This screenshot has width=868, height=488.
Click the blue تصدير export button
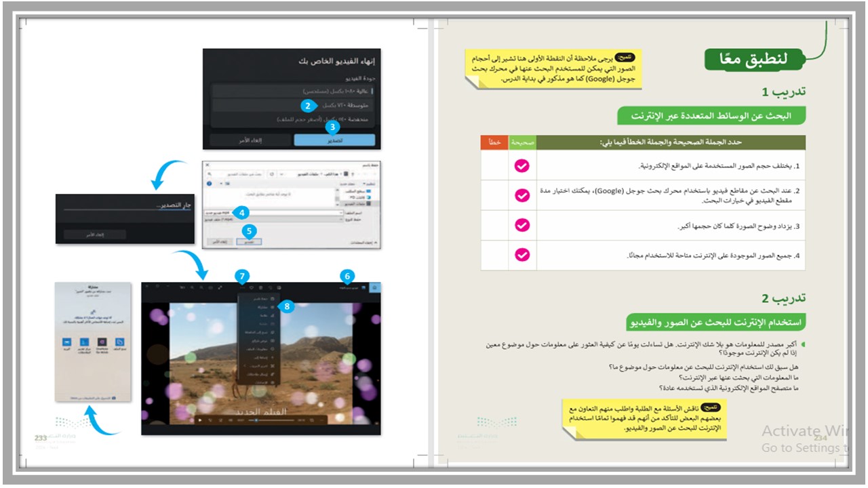[x=334, y=140]
